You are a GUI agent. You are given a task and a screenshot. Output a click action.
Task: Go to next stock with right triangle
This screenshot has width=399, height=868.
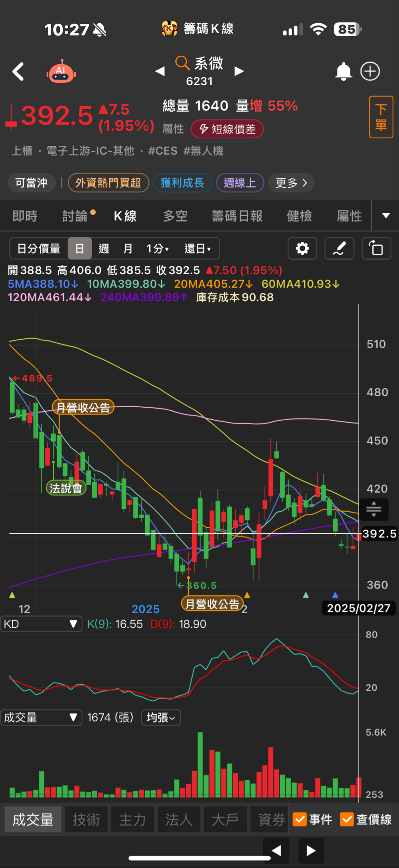click(x=239, y=71)
